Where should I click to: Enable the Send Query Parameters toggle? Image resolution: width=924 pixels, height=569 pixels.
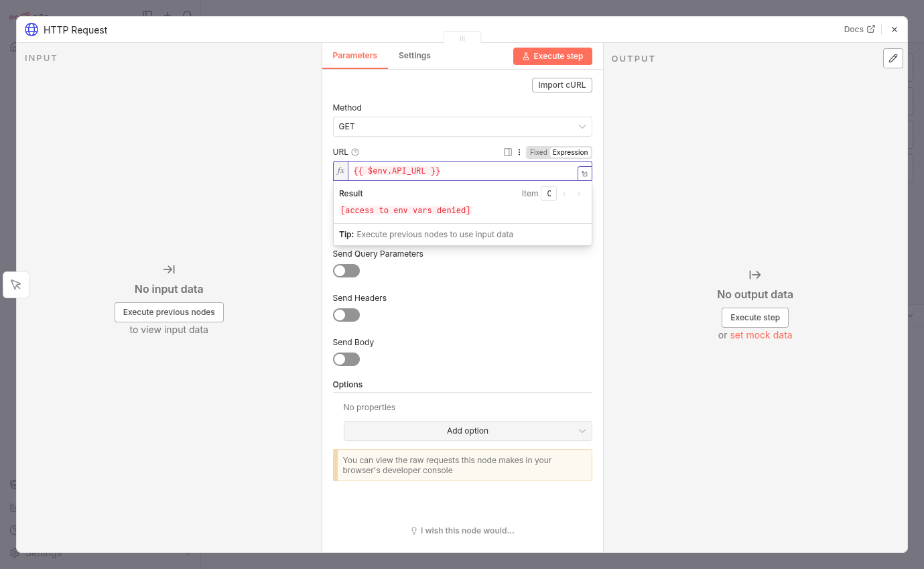coord(346,271)
